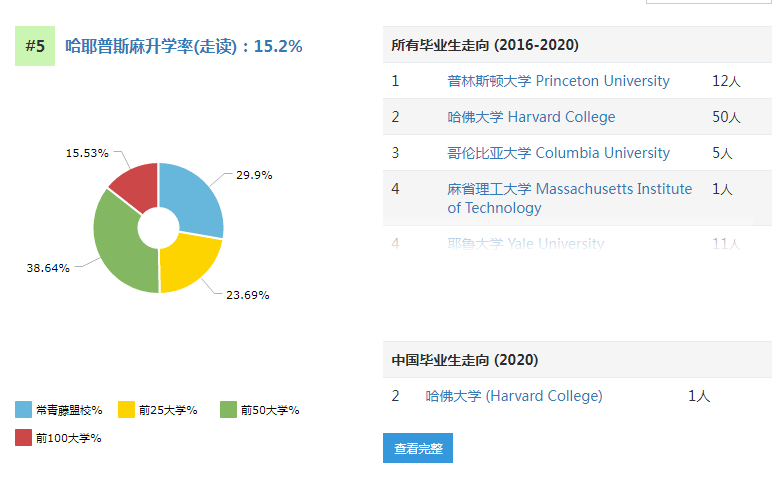773x480 pixels.
Task: Open the Columbia University link
Action: [x=558, y=153]
